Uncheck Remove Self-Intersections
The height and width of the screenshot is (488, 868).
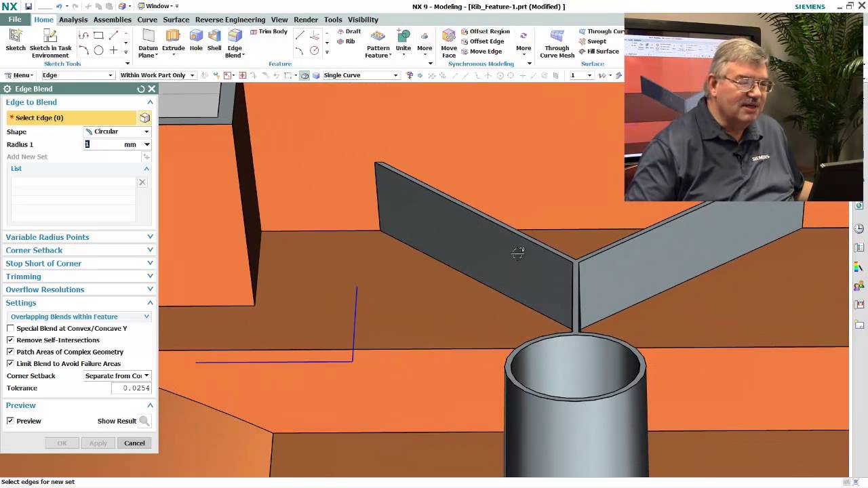point(10,340)
